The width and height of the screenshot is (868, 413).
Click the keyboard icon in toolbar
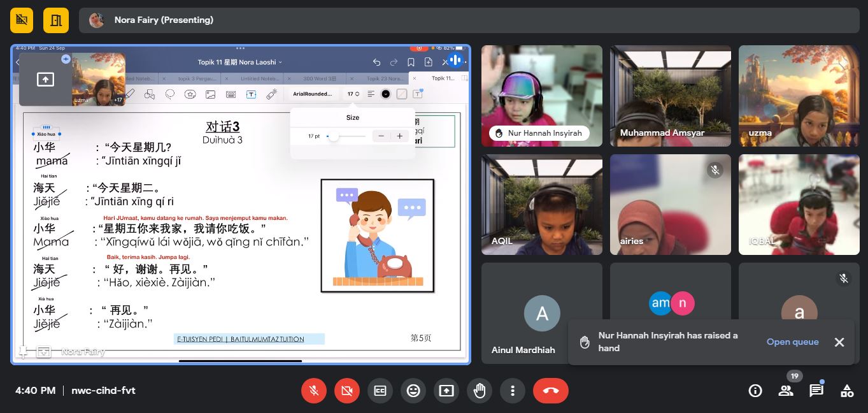[x=231, y=94]
